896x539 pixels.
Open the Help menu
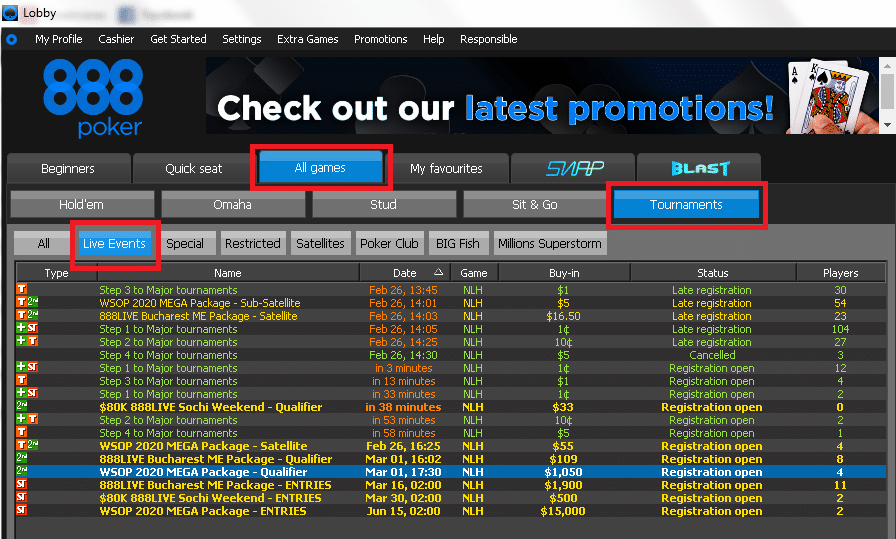pos(434,39)
